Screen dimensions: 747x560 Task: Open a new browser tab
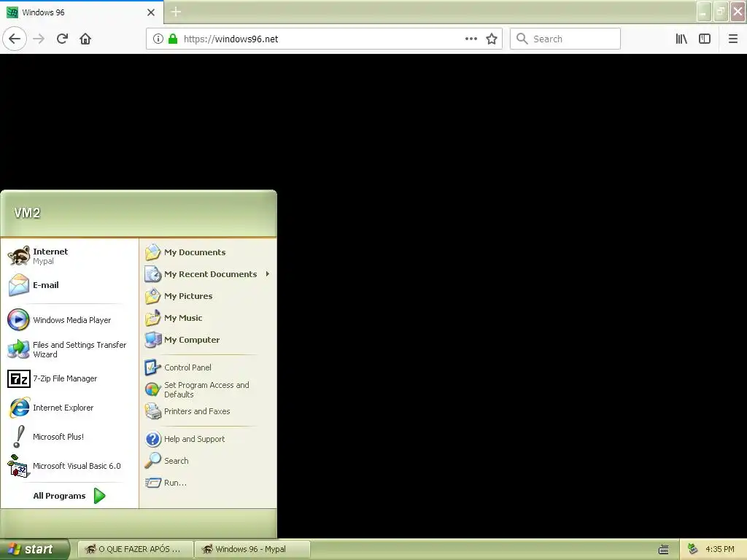176,12
